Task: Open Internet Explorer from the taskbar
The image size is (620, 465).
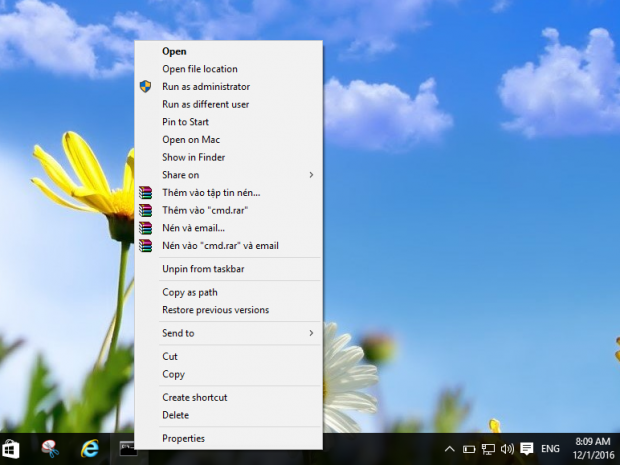Action: pos(88,449)
